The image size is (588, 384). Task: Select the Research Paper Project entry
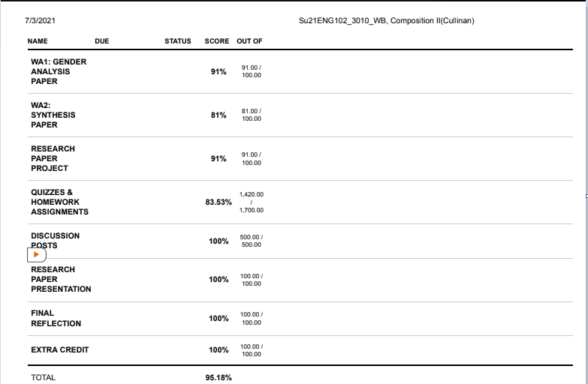coord(53,158)
